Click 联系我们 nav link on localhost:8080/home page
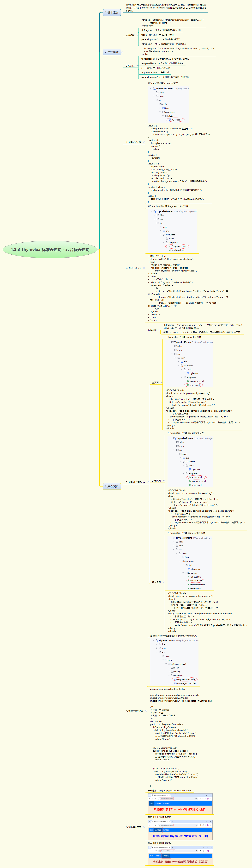 pyautogui.click(x=166, y=804)
